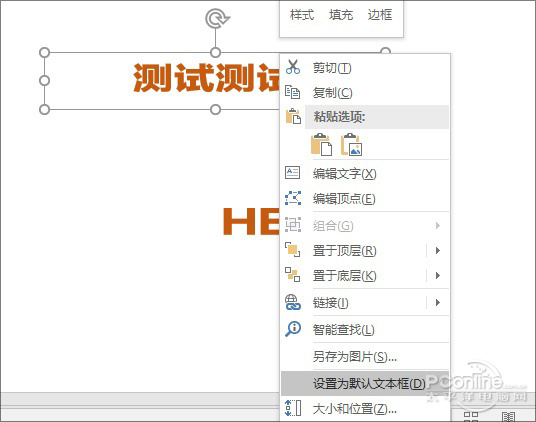Viewport: 536px width, 422px height.
Task: Click the clipboard icon beside 粘贴选项
Action: point(293,116)
